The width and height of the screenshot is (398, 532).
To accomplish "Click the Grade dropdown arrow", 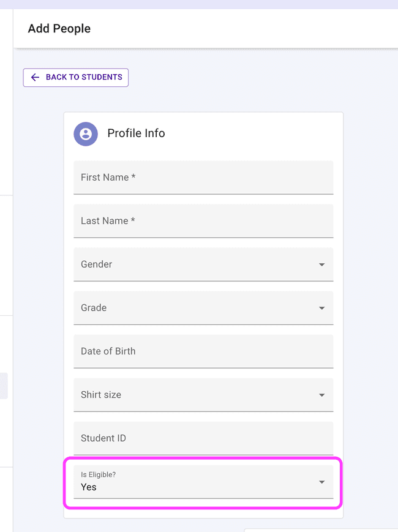I will (x=321, y=308).
